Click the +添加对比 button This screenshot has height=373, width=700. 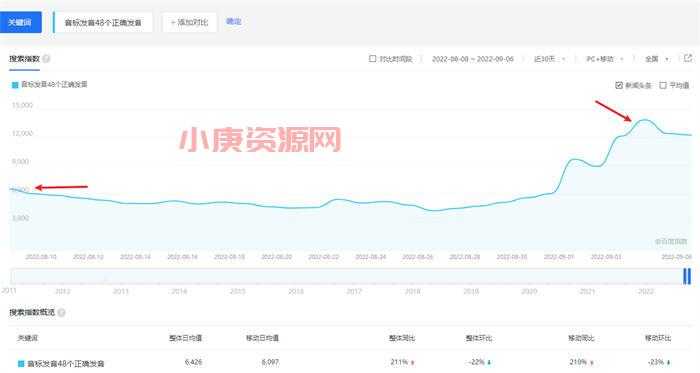[x=189, y=22]
